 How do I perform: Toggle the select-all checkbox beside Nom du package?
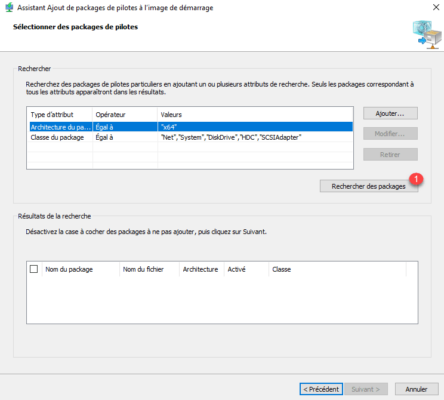34,269
